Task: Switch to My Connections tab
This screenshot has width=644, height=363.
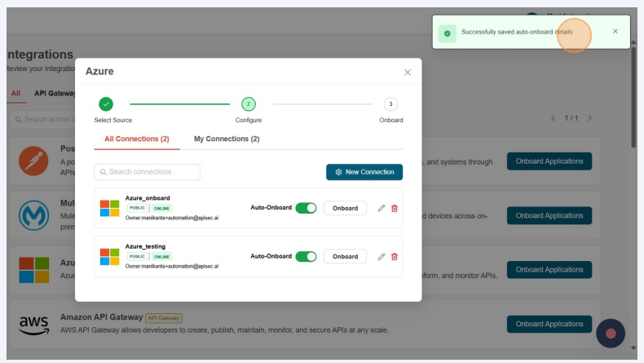Action: (x=227, y=139)
